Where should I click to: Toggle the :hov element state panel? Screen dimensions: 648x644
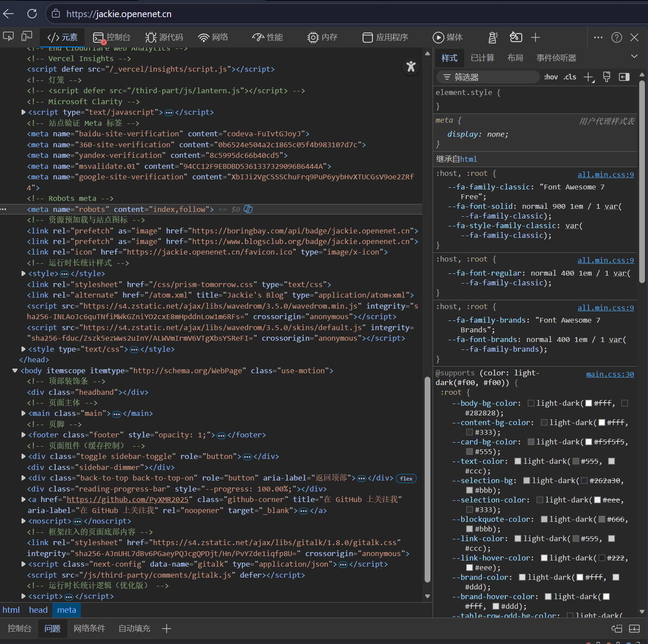(x=550, y=77)
